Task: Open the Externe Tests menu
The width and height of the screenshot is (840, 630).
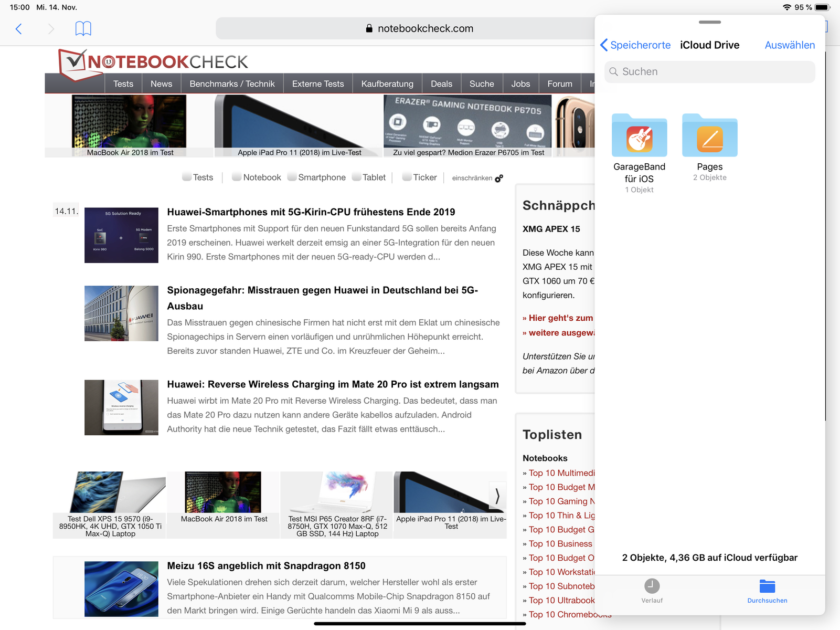Action: (318, 84)
